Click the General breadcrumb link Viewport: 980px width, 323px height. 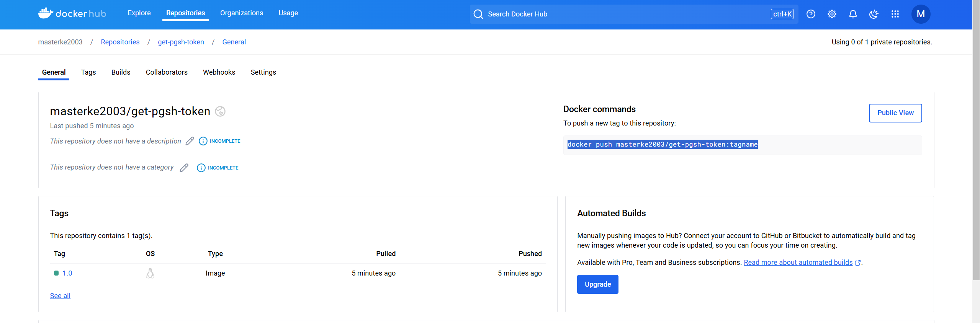(x=234, y=42)
